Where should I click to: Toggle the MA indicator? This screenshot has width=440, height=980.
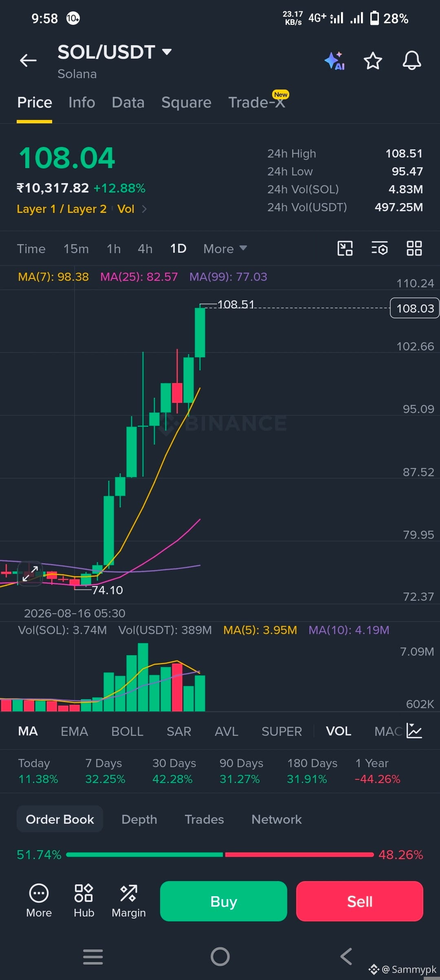click(x=28, y=731)
